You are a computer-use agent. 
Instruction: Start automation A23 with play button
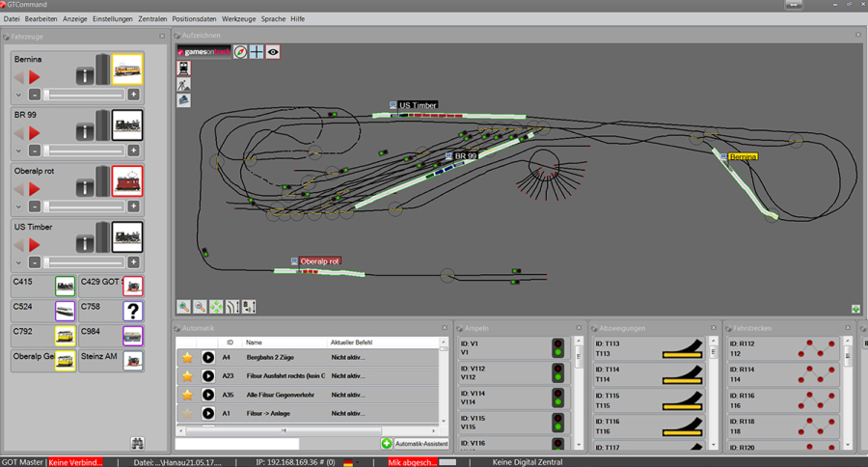pos(208,376)
